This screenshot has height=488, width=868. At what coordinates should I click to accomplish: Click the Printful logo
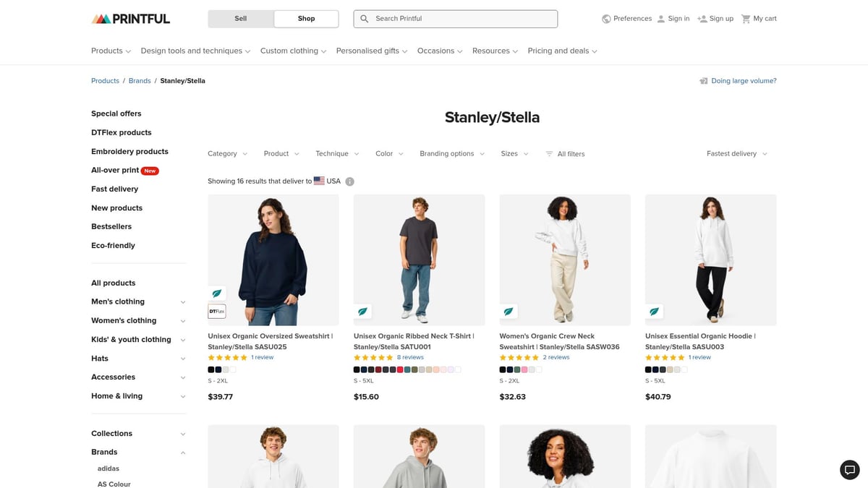130,18
